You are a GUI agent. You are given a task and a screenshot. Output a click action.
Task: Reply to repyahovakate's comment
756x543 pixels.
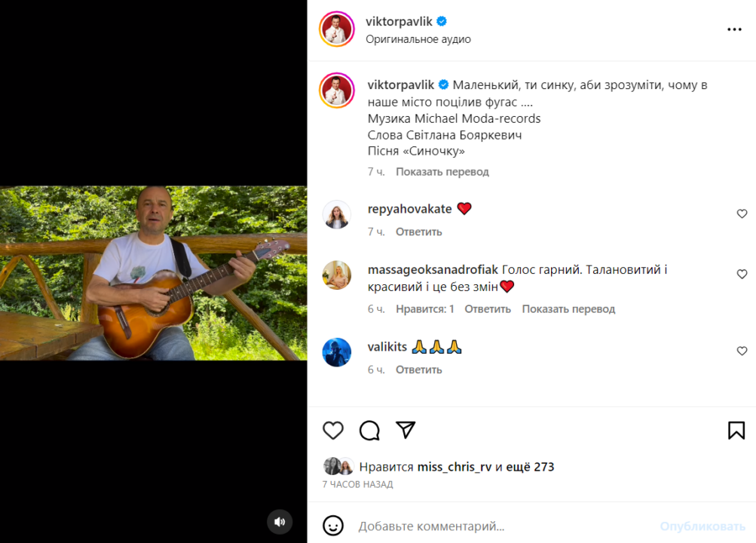(x=419, y=232)
